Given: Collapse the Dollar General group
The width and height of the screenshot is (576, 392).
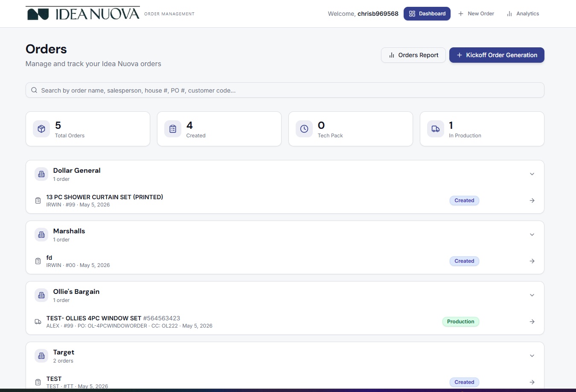Looking at the screenshot, I should (532, 174).
